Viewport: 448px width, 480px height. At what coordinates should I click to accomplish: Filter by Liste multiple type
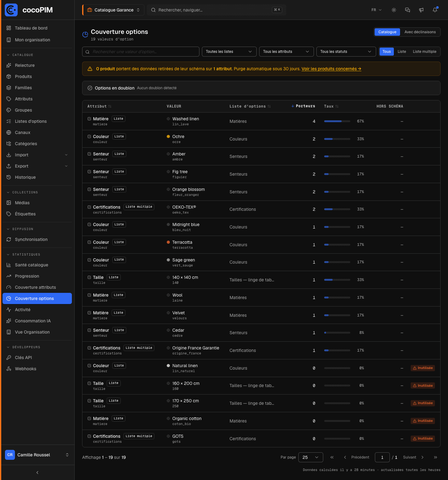tap(424, 52)
